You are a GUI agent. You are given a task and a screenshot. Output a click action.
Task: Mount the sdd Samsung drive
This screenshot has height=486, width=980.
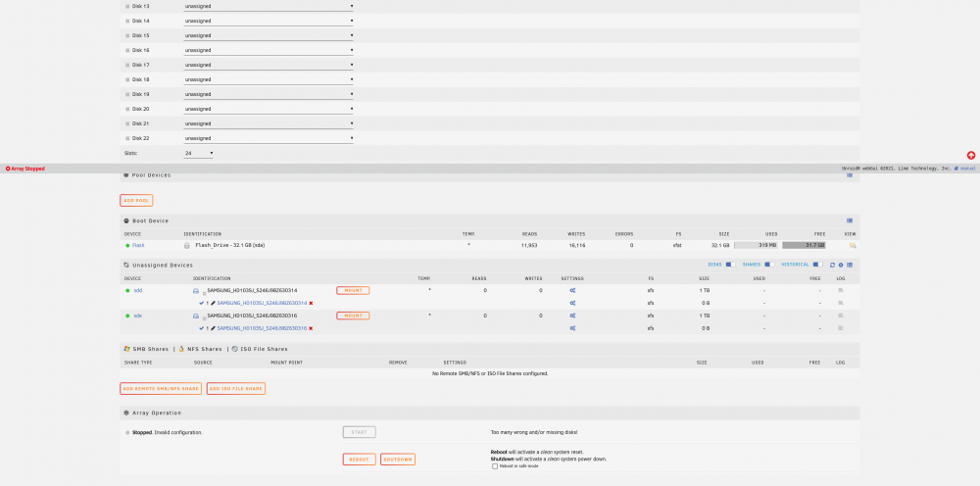353,290
